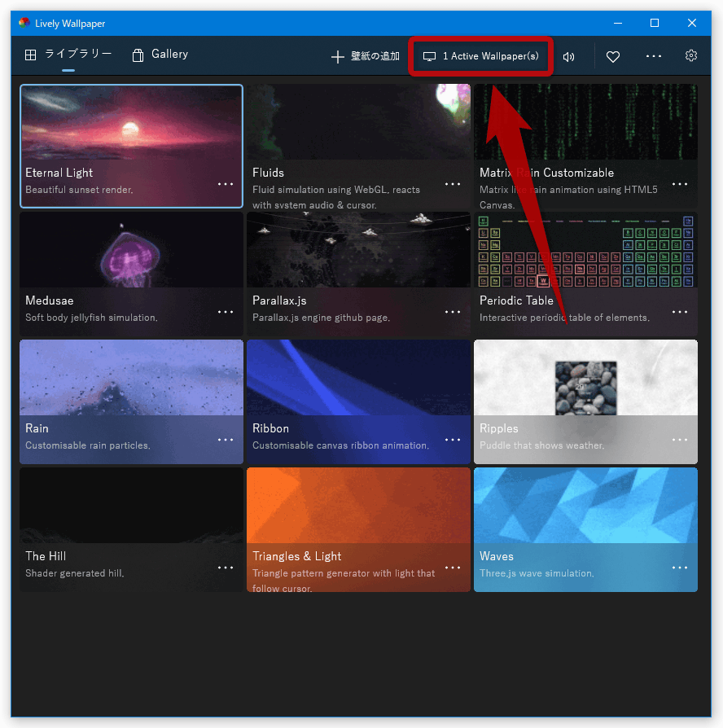Select the Ribbon wallpaper thumbnail
This screenshot has width=723, height=728.
click(x=358, y=378)
